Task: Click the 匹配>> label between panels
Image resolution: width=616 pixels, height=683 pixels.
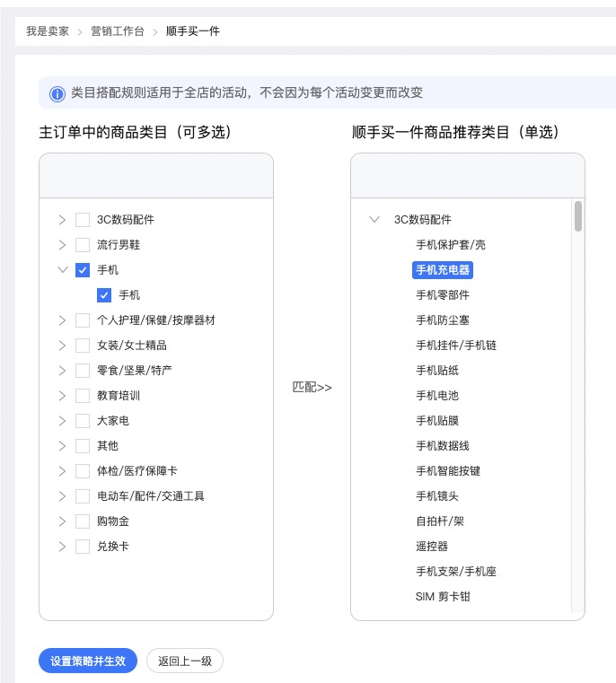Action: coord(312,387)
